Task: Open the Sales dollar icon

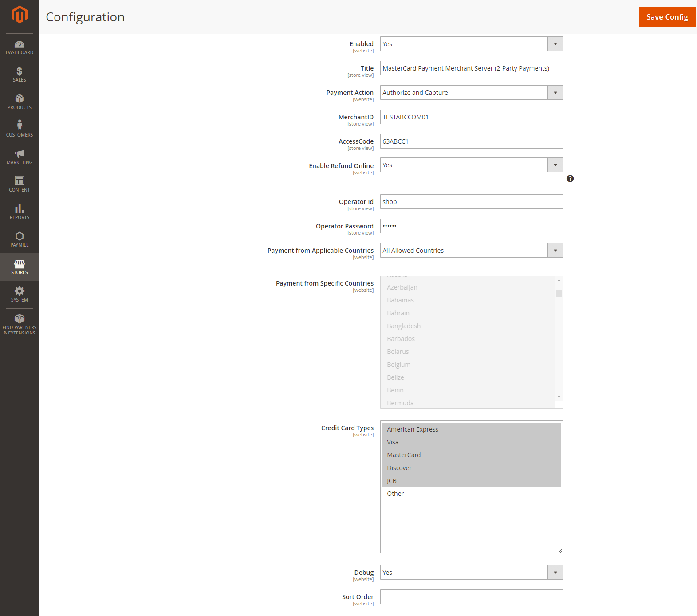Action: 20,71
